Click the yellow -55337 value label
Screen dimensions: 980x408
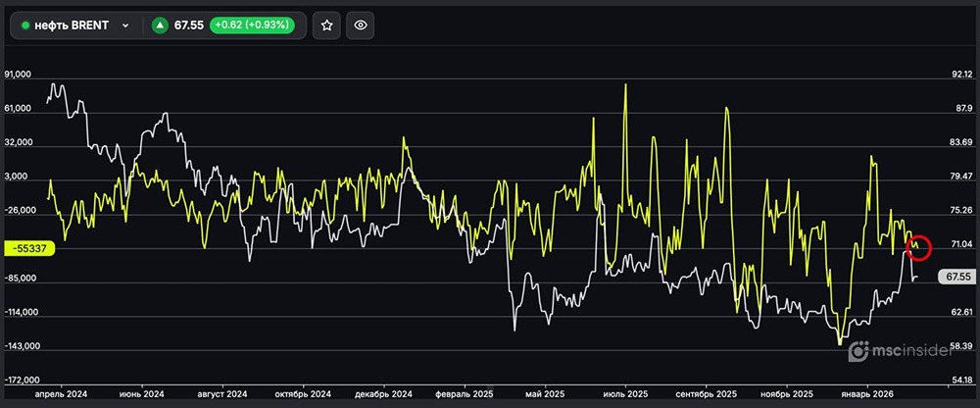pos(28,249)
